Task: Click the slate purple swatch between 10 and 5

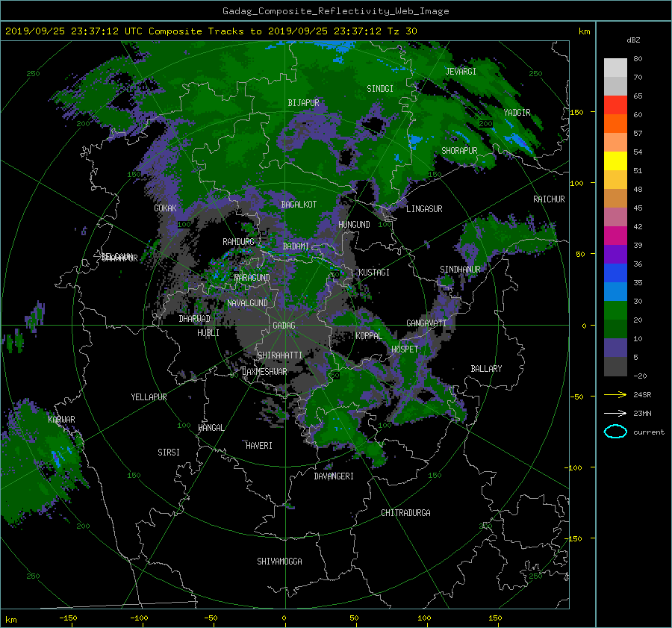Action: pos(615,348)
